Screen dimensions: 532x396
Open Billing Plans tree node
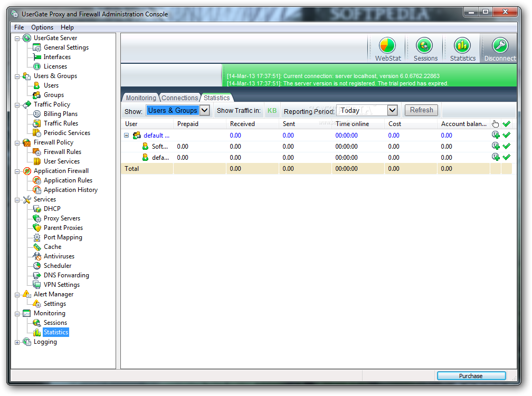(60, 114)
